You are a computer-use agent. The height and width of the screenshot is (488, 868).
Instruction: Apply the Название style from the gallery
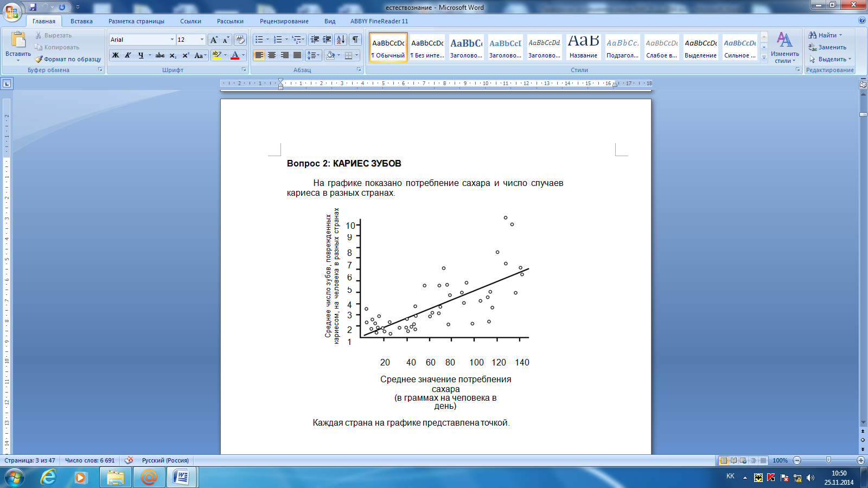[583, 48]
